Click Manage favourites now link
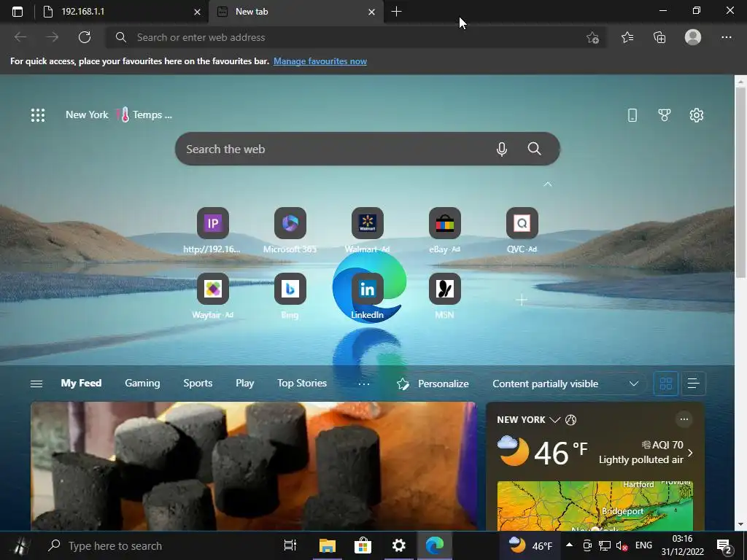747x560 pixels. 320,61
